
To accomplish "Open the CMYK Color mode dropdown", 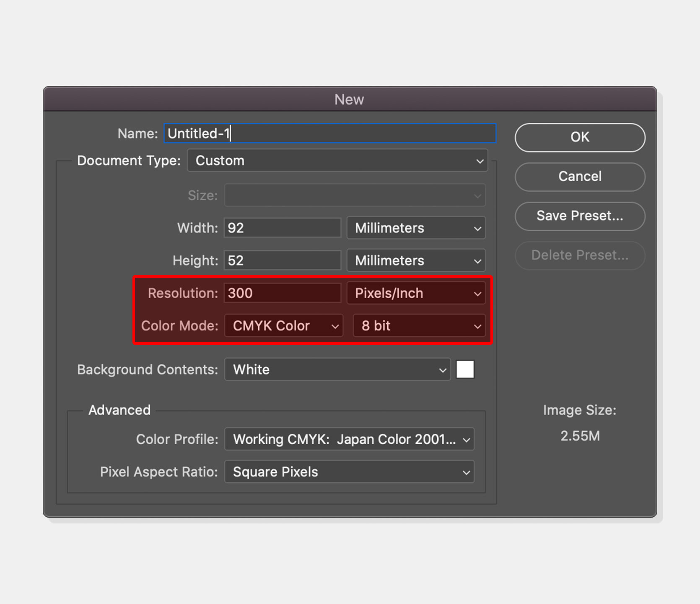I will pyautogui.click(x=284, y=326).
